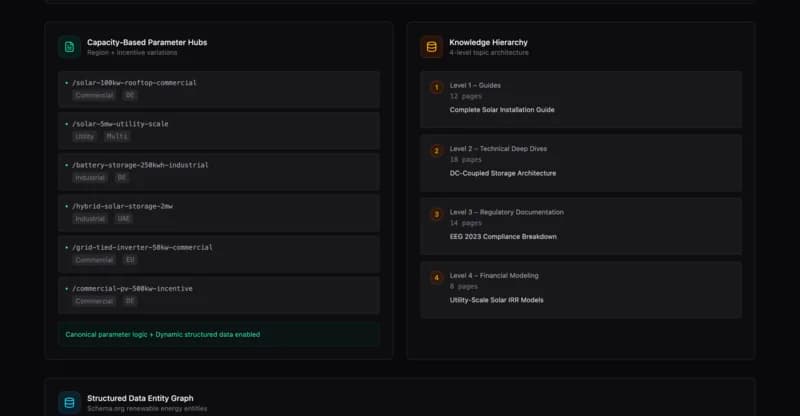Open Complete Solar Installation Guide

coord(502,110)
